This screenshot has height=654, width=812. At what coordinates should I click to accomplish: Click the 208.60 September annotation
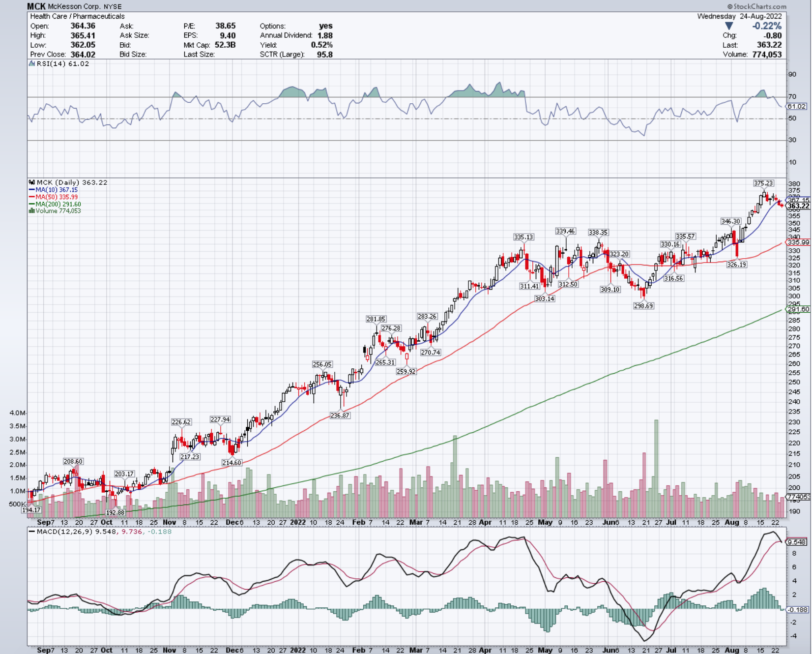(73, 461)
